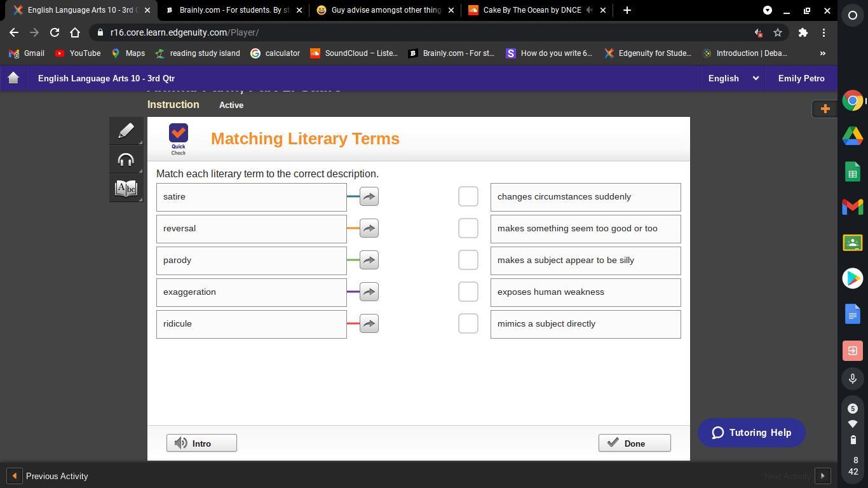Screen dimensions: 868x488
Task: Bookmark this page with the star
Action: pyautogui.click(x=777, y=32)
